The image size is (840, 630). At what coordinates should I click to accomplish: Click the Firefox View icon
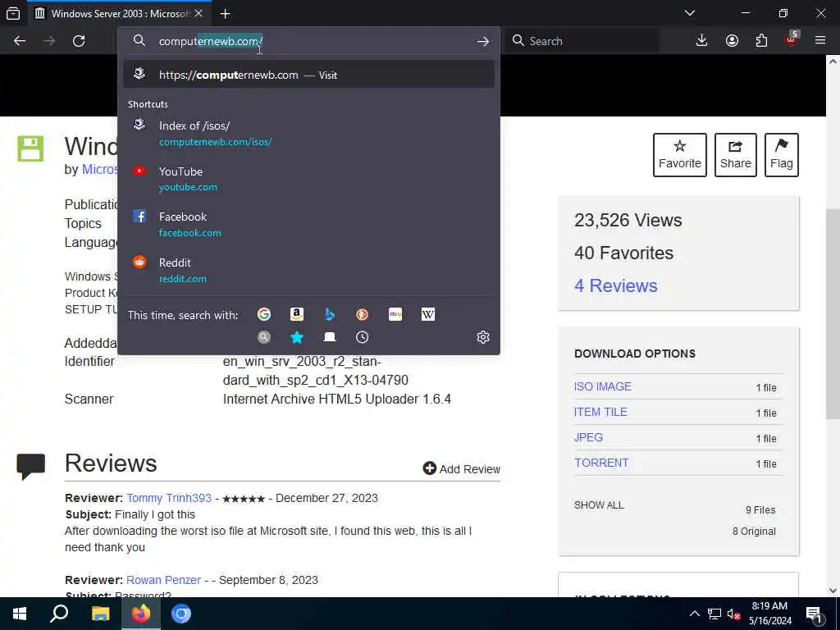13,13
